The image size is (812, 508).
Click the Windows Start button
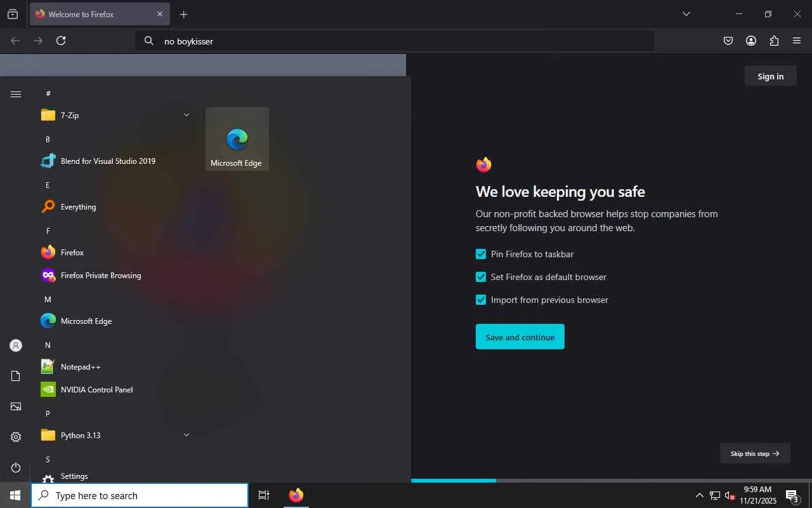[15, 495]
